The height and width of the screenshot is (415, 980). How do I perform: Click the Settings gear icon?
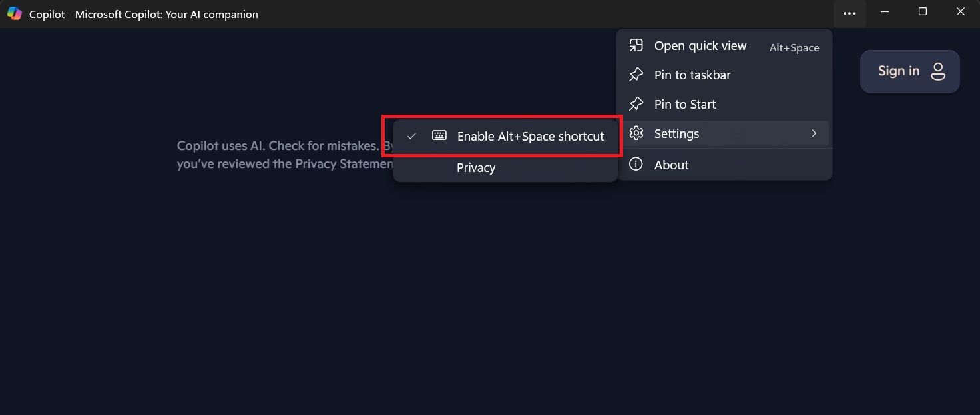[x=636, y=133]
